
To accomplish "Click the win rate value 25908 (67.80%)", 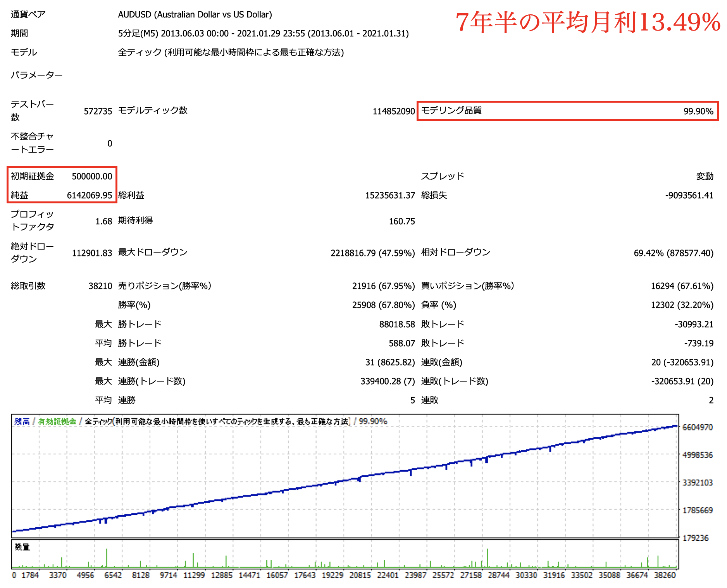I will coord(383,305).
